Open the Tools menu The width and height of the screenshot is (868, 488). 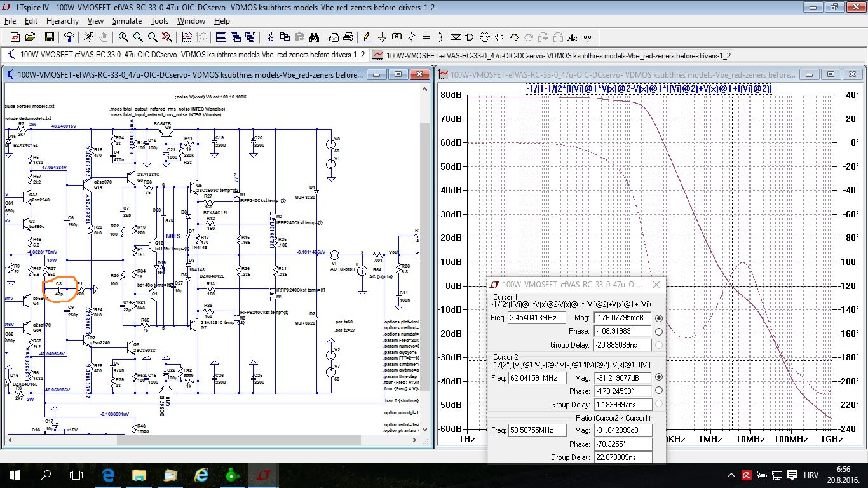pos(159,21)
